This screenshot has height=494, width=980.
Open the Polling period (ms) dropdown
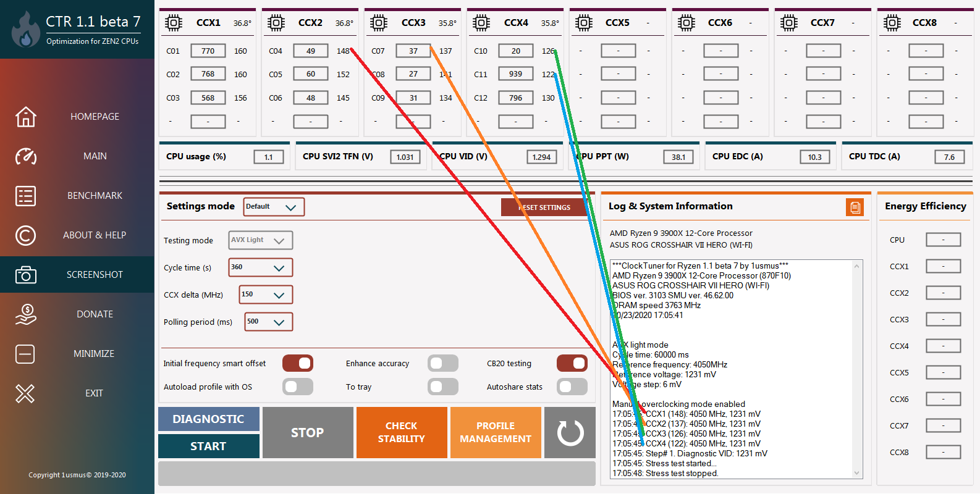click(x=268, y=322)
